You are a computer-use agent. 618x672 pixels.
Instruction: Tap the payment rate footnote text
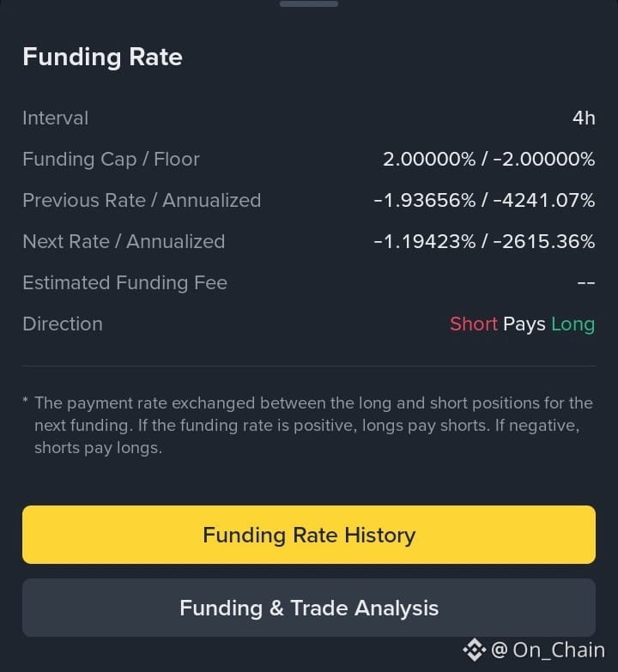[309, 425]
